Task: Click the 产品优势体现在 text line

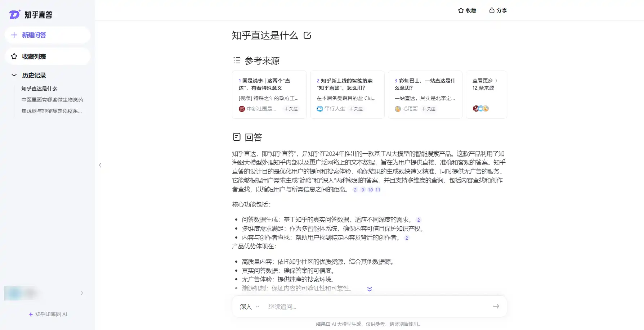Action: (x=254, y=247)
